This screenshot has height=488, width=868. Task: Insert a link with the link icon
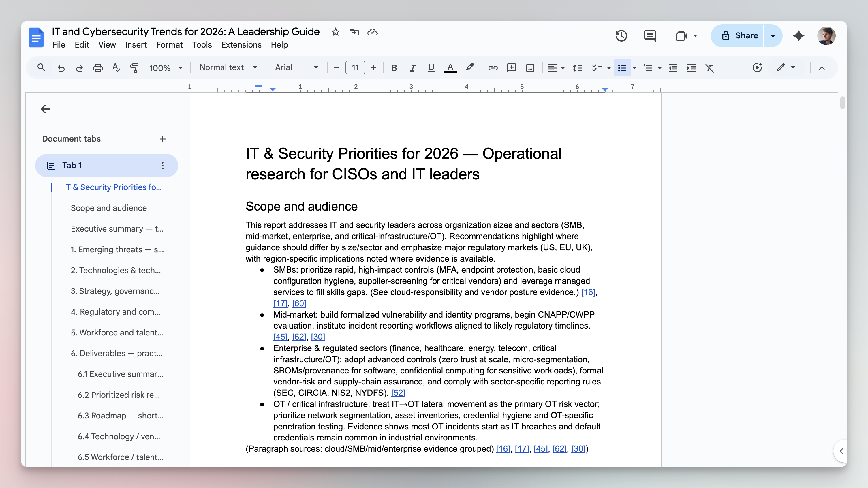click(493, 68)
